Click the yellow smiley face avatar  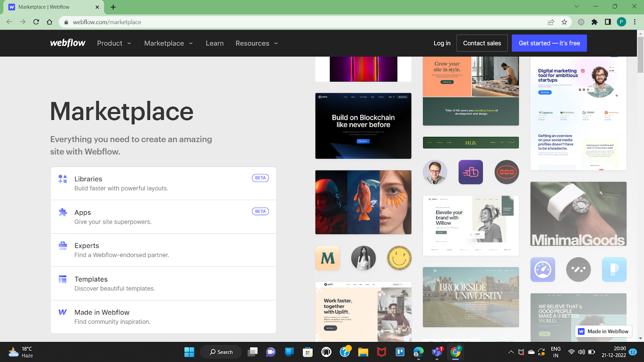pos(399,258)
